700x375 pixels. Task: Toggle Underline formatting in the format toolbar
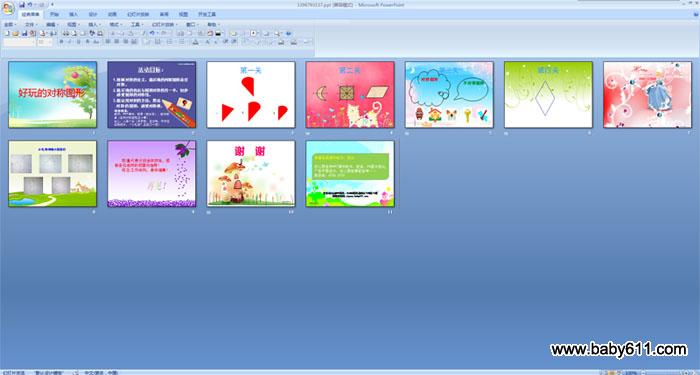[x=79, y=42]
